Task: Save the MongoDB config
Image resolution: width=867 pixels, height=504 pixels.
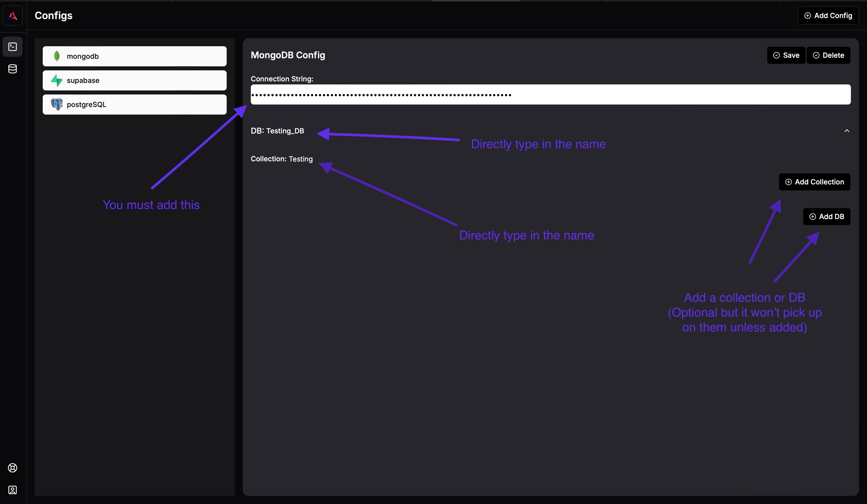Action: pyautogui.click(x=786, y=55)
